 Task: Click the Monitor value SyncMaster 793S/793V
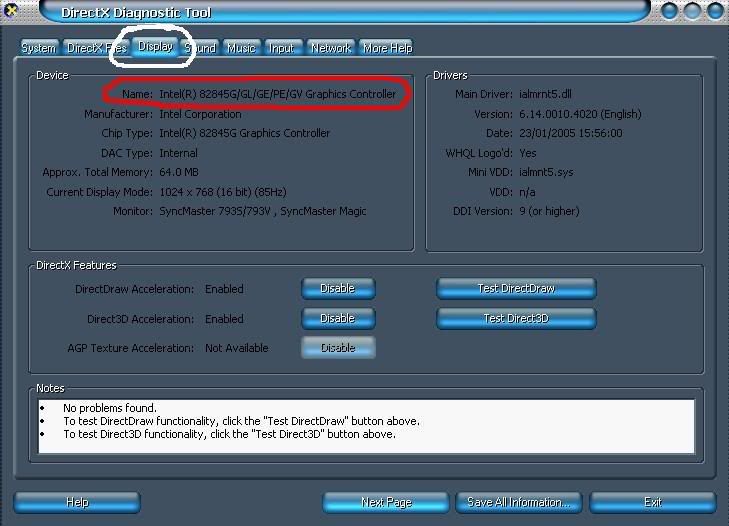(x=215, y=211)
